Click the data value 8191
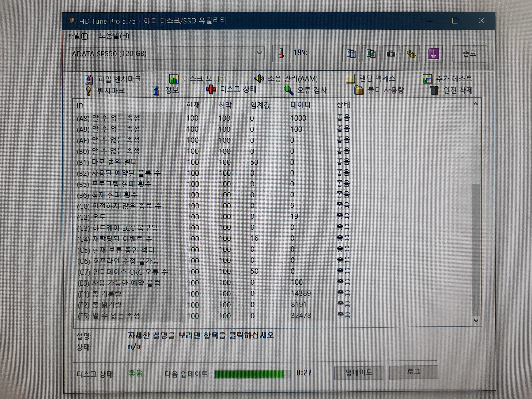532x399 pixels. coord(299,305)
